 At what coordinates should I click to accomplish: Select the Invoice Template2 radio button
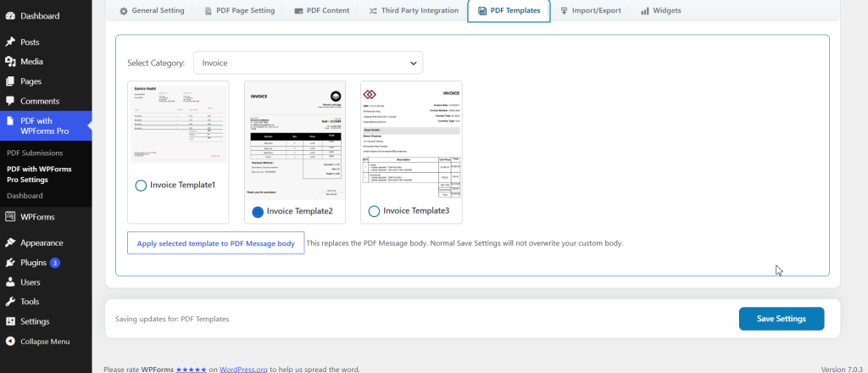point(258,211)
